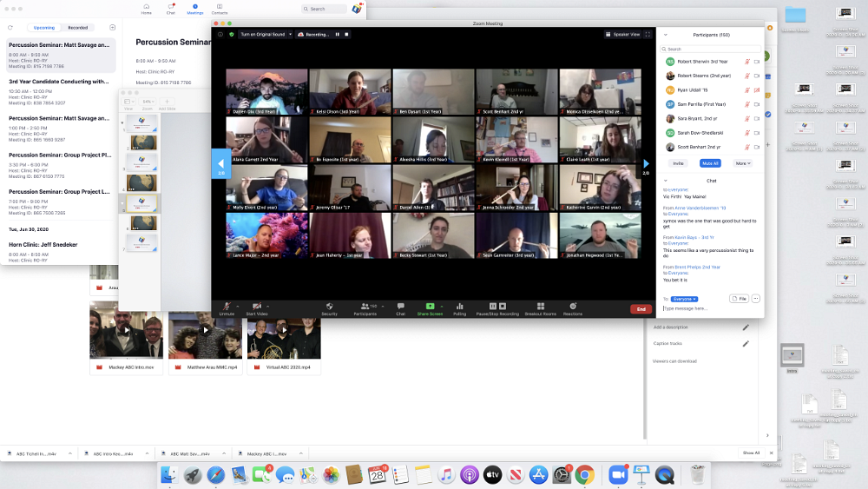Refresh the Zoom meetings list
This screenshot has height=489, width=868.
[x=10, y=27]
